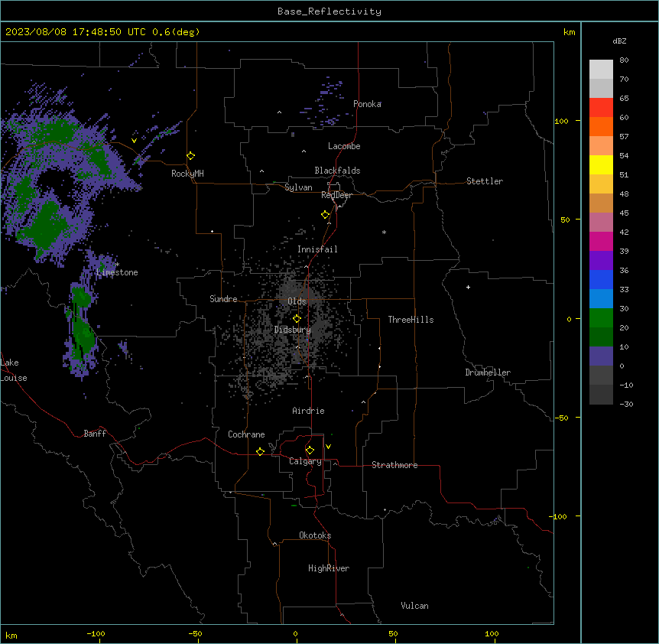Select the yellow diamond marker between Olds and Didsbury

click(x=297, y=318)
